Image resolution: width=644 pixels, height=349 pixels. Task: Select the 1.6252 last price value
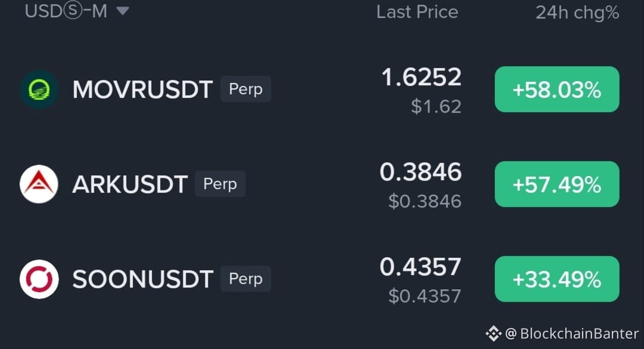[x=422, y=78]
